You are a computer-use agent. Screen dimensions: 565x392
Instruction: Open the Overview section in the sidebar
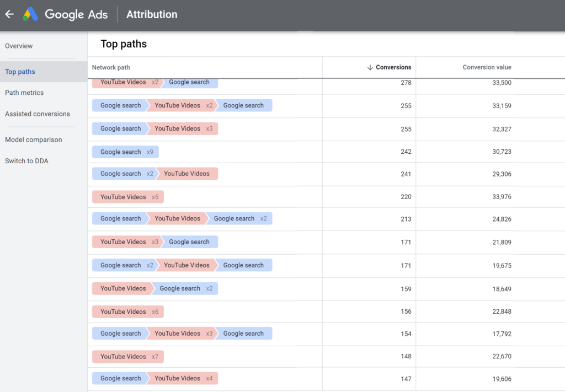coord(19,46)
